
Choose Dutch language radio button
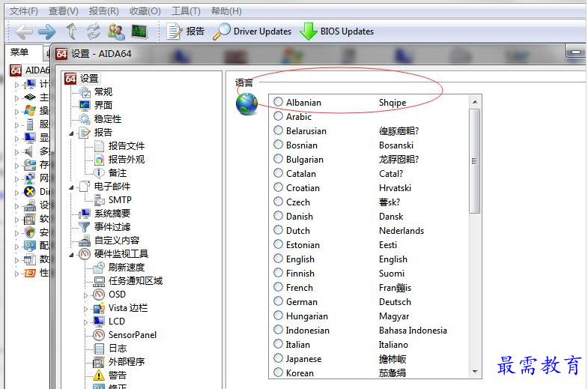click(278, 230)
